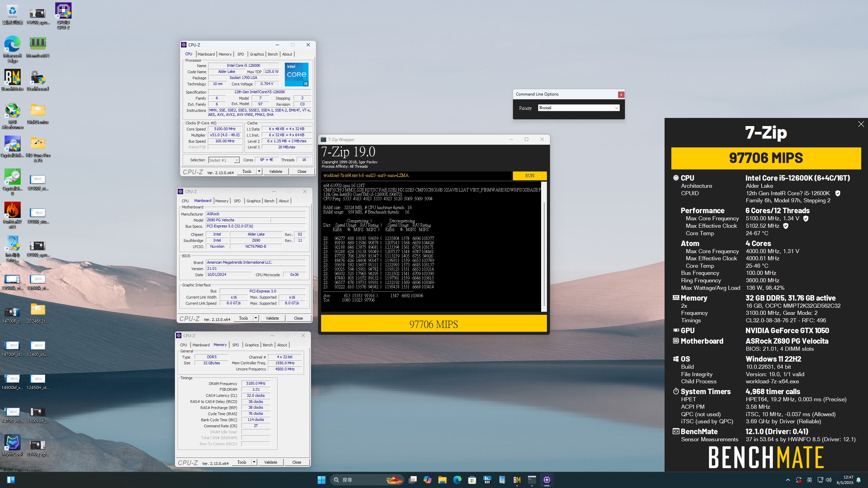
Task: Click Close in the top CPU-Z window
Action: (302, 171)
